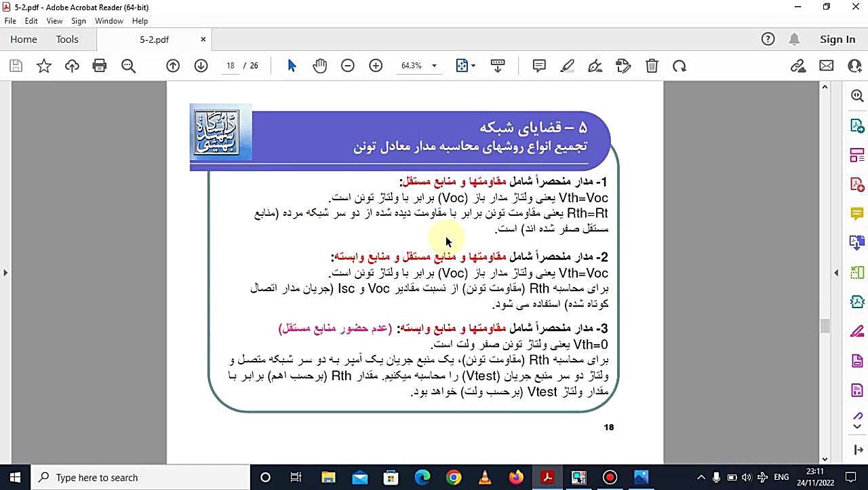Share a link to the file
Screen dimensions: 868x490
pos(798,66)
